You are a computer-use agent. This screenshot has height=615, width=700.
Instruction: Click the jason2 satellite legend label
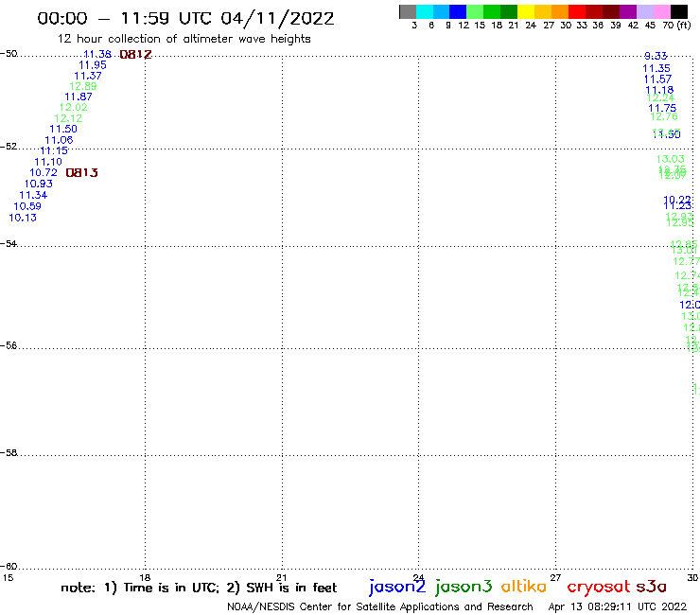coord(397,588)
